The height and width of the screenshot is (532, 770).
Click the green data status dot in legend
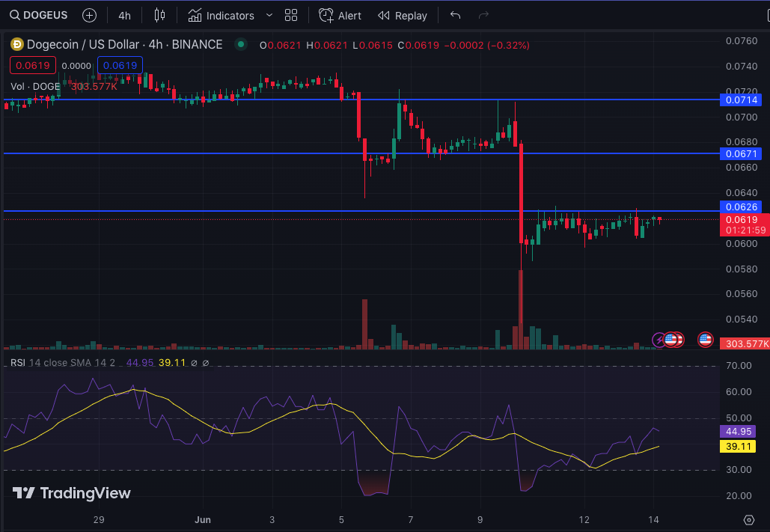click(240, 45)
